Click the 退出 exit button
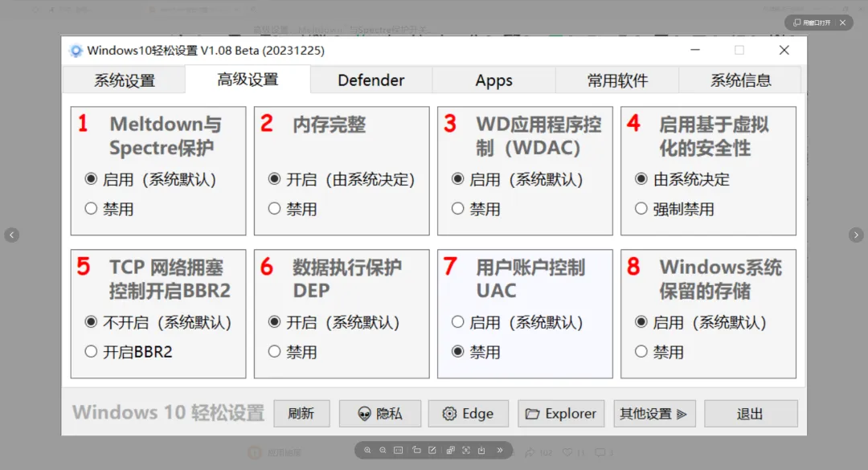Image resolution: width=868 pixels, height=470 pixels. 751,414
